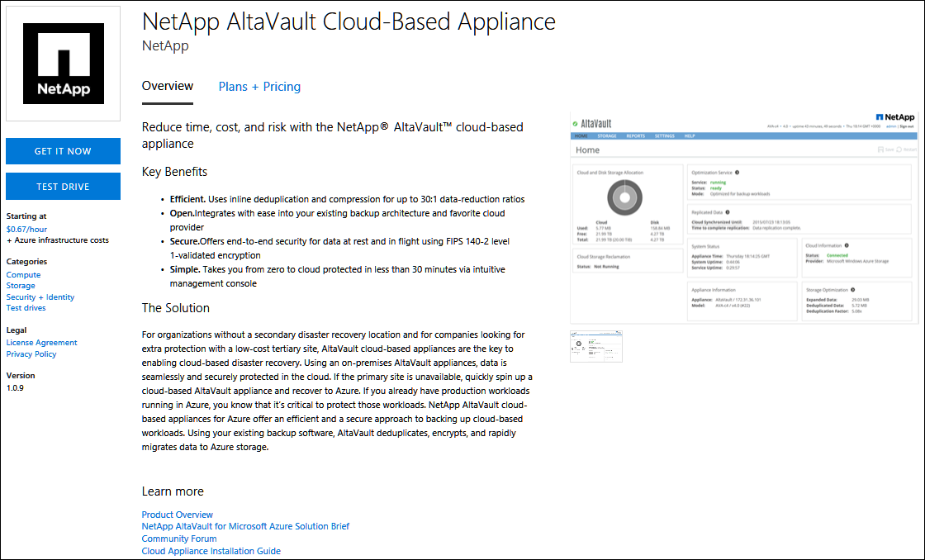
Task: Click the Categories label in the sidebar
Action: [26, 261]
